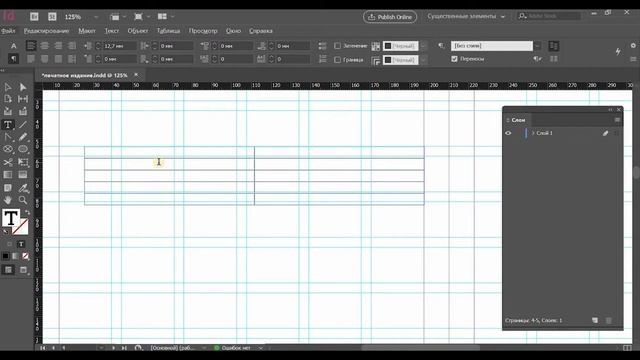Open paragraph style dropdown arrow
The width and height of the screenshot is (640, 360).
click(x=538, y=46)
